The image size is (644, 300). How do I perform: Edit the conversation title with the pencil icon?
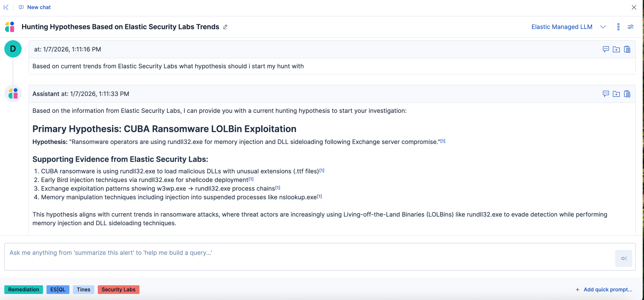point(225,27)
